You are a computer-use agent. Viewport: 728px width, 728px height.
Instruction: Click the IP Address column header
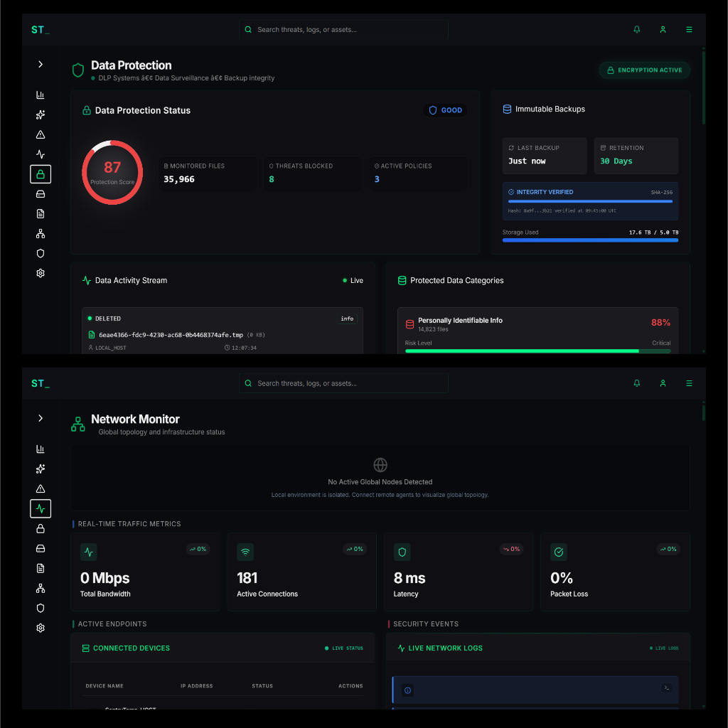click(x=196, y=686)
